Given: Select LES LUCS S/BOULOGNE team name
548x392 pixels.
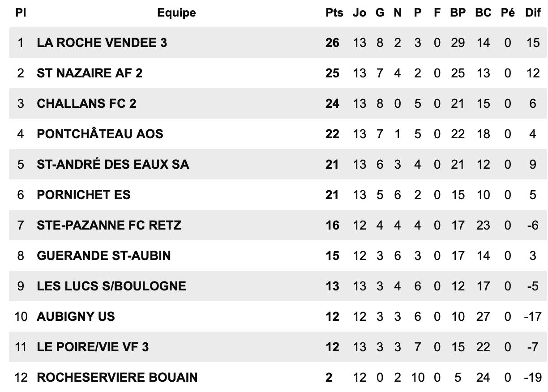Looking at the screenshot, I should (111, 286).
